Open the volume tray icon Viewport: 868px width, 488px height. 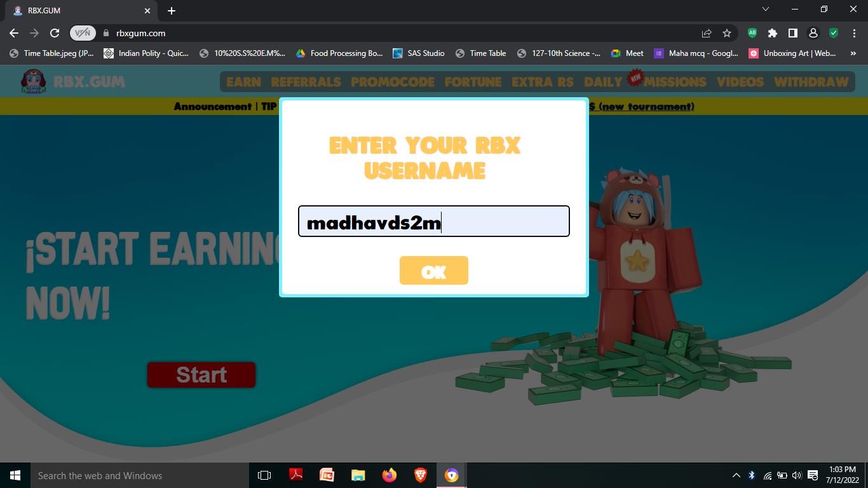point(797,475)
